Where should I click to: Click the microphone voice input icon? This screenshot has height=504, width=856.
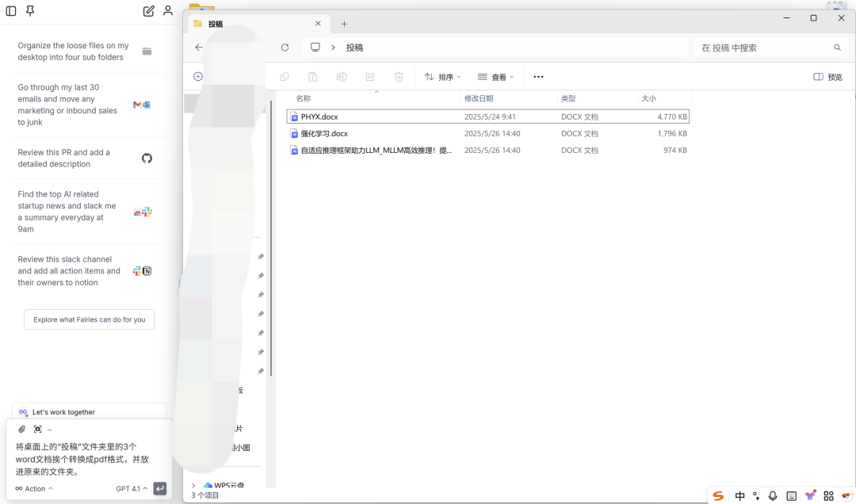pos(773,496)
